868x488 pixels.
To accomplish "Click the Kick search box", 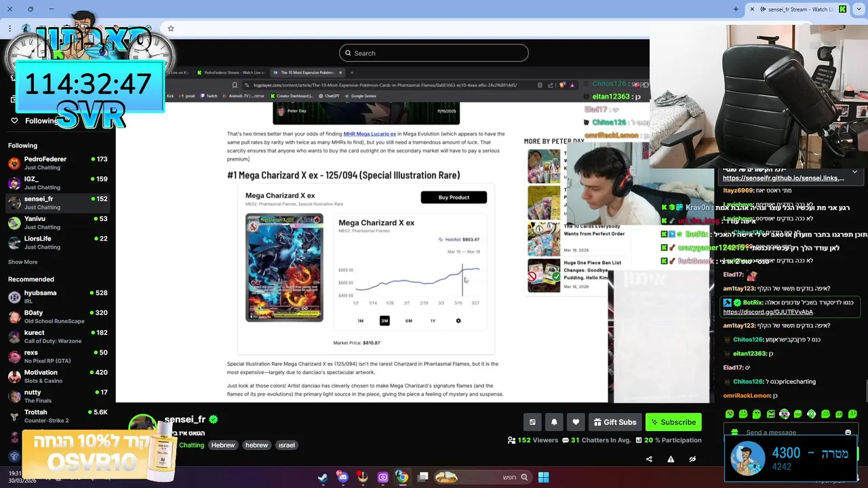I will pos(434,53).
